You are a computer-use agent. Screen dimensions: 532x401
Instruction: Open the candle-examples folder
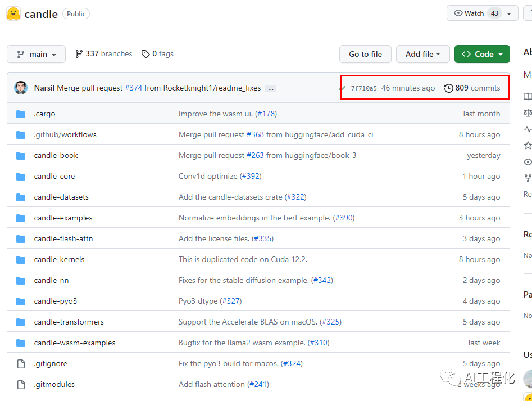tap(63, 218)
